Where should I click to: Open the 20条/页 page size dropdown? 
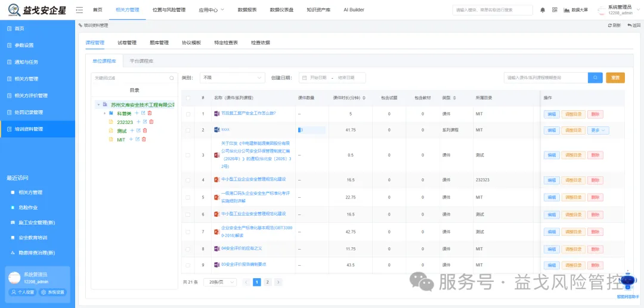pos(220,282)
